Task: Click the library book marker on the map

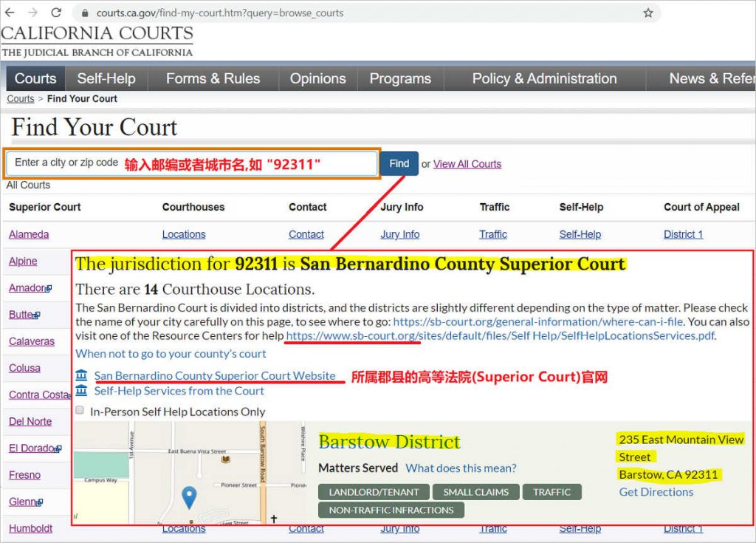Action: point(225,460)
